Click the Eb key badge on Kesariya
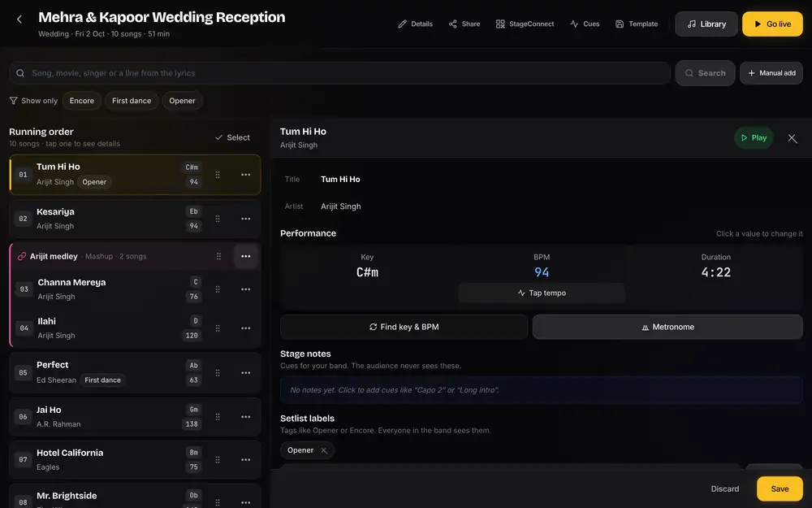Image resolution: width=812 pixels, height=508 pixels. [194, 211]
